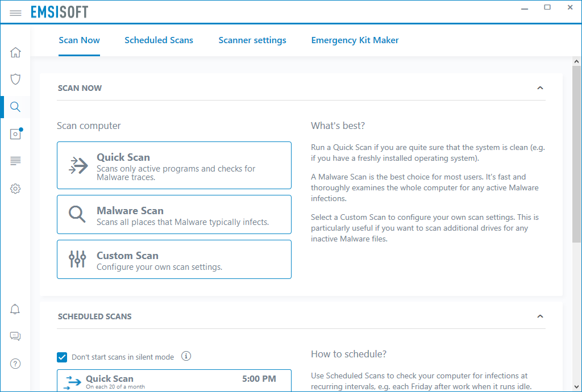582x392 pixels.
Task: Check notifications using the bell icon
Action: click(x=15, y=308)
